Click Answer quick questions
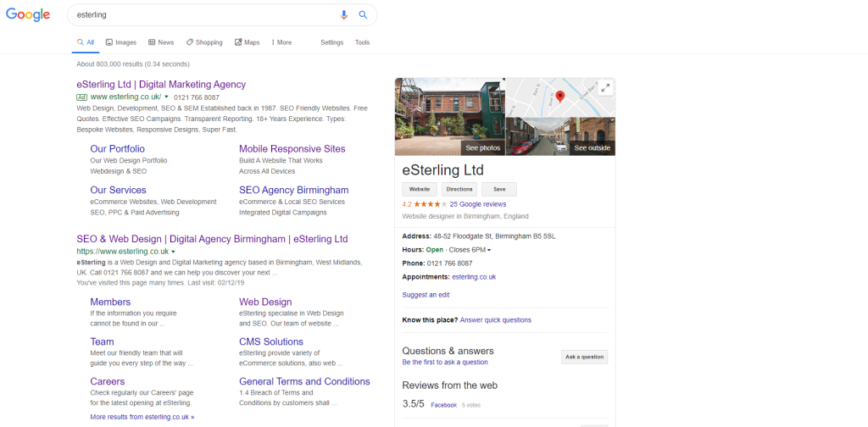The width and height of the screenshot is (868, 427). pos(495,320)
